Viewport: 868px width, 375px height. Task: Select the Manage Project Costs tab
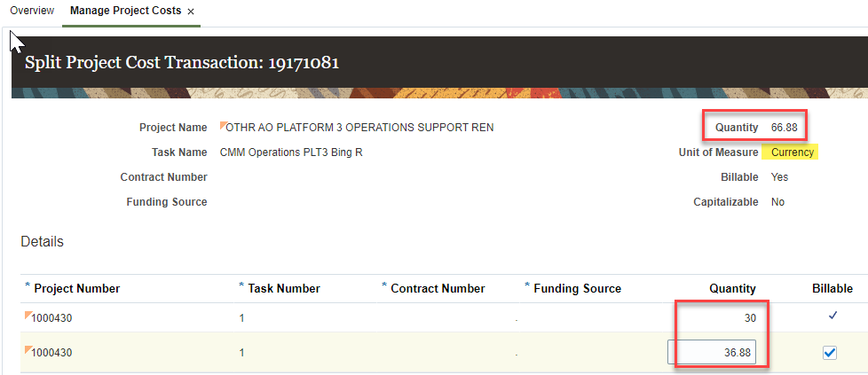(125, 11)
